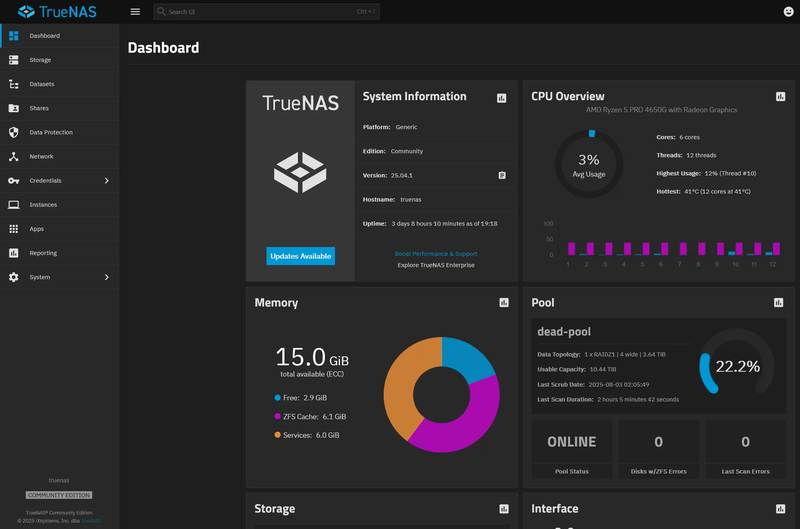The width and height of the screenshot is (800, 529).
Task: Expand the Credentials submenu chevron
Action: coord(107,181)
